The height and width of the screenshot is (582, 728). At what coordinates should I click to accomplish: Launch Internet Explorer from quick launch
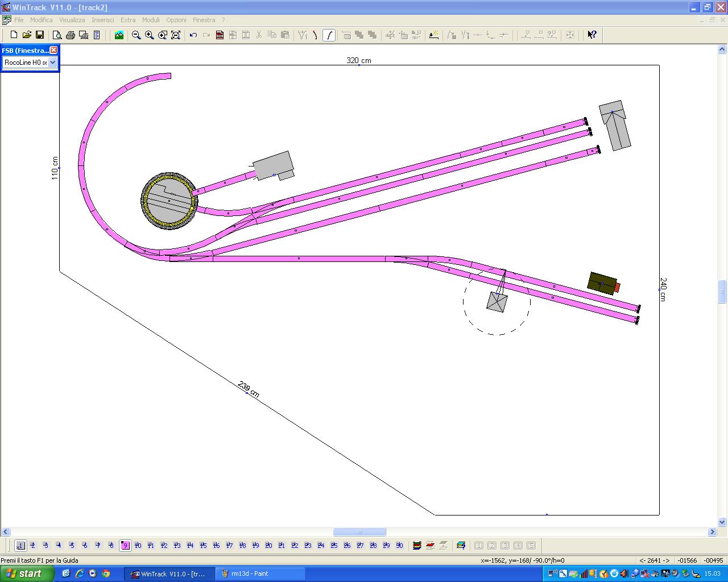80,573
